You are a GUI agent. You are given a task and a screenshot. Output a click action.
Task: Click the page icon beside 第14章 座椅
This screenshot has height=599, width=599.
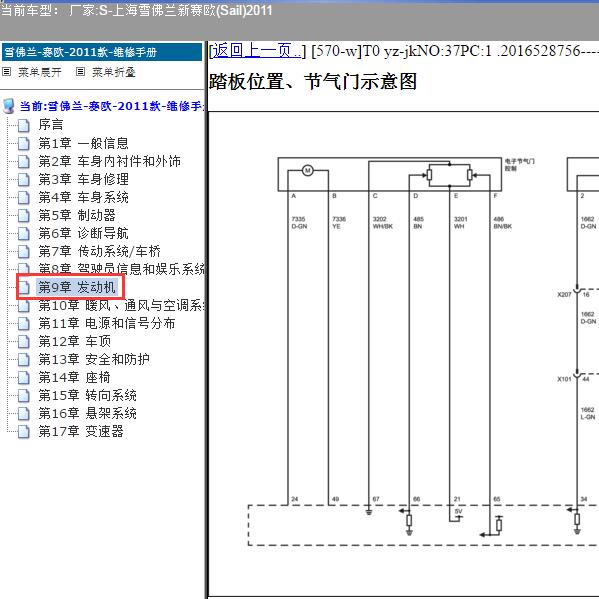(24, 377)
